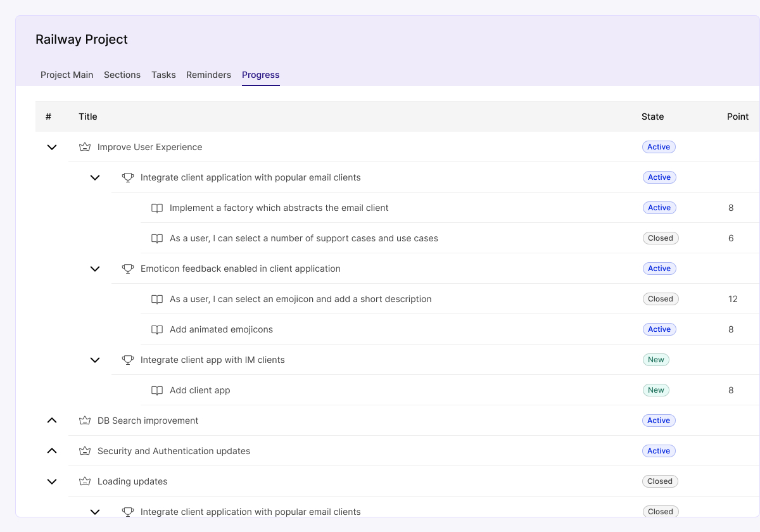Collapse the Loading updates row
The height and width of the screenshot is (532, 760).
click(x=52, y=481)
